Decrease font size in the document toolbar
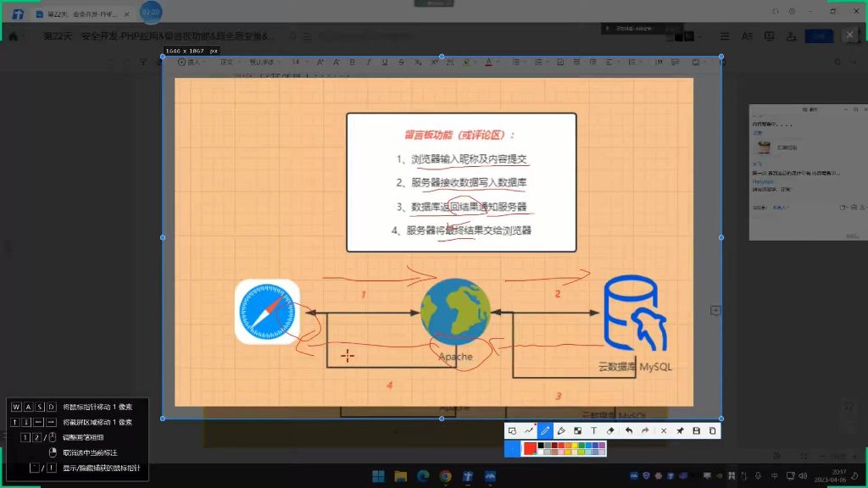Screen dimensions: 868x488 336,63
